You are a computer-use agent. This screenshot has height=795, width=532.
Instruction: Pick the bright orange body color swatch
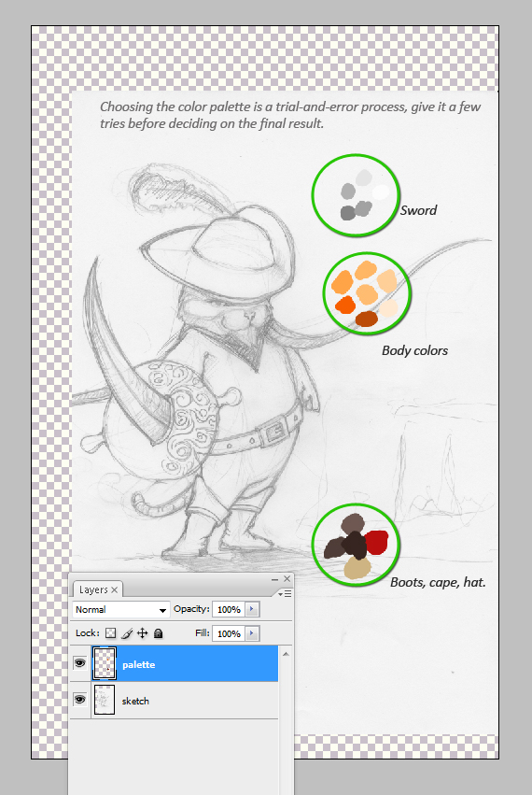click(345, 305)
